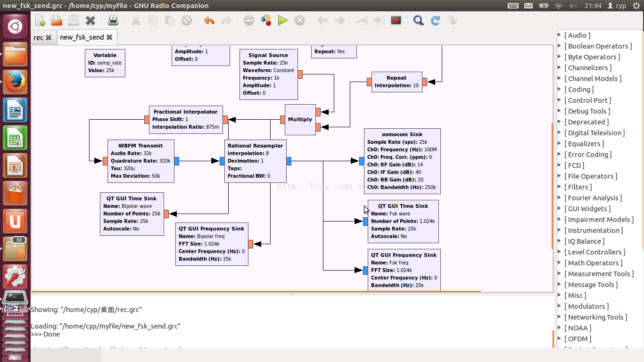Screen dimensions: 644x362
Task: Open the volume indicator in top panel
Action: coord(574,6)
